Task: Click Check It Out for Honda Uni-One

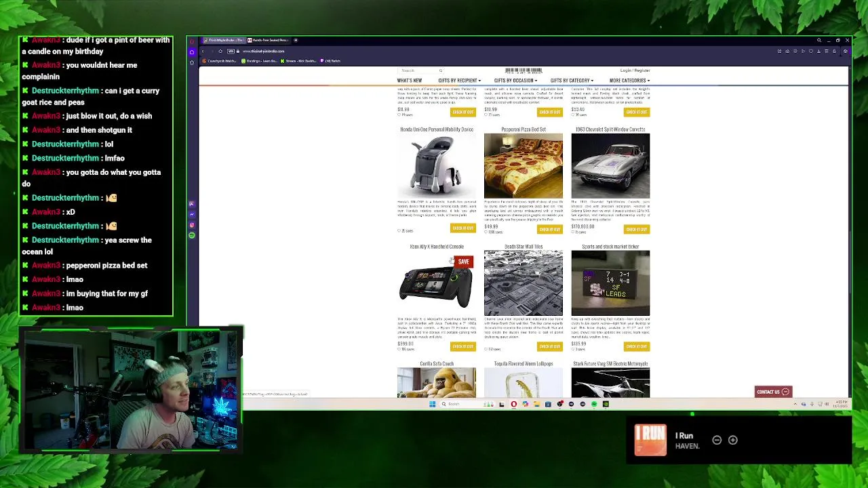Action: coord(463,228)
